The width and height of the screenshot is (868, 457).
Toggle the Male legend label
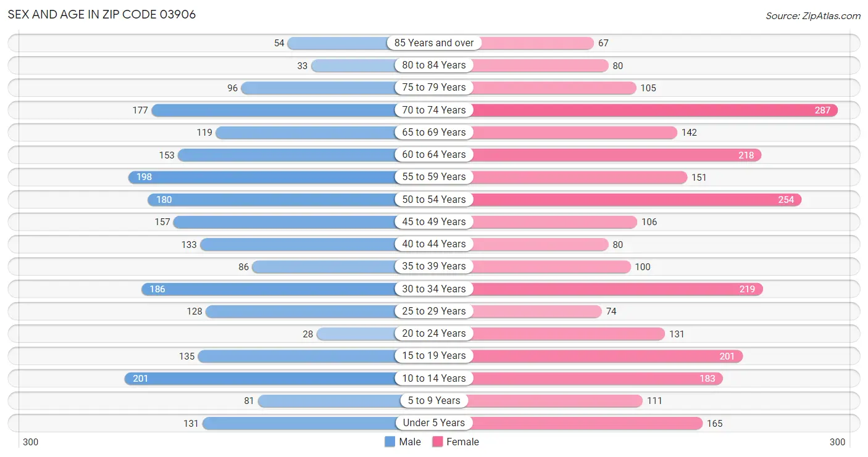point(410,442)
